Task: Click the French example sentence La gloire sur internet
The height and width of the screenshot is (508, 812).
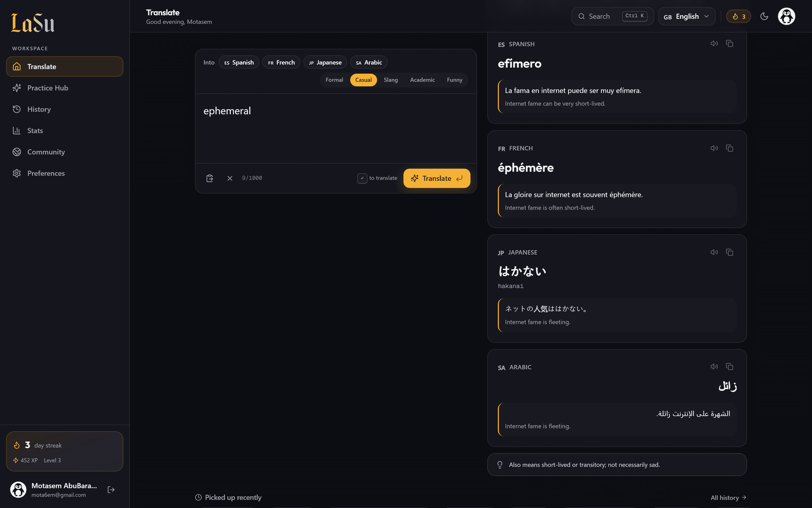Action: pyautogui.click(x=574, y=195)
